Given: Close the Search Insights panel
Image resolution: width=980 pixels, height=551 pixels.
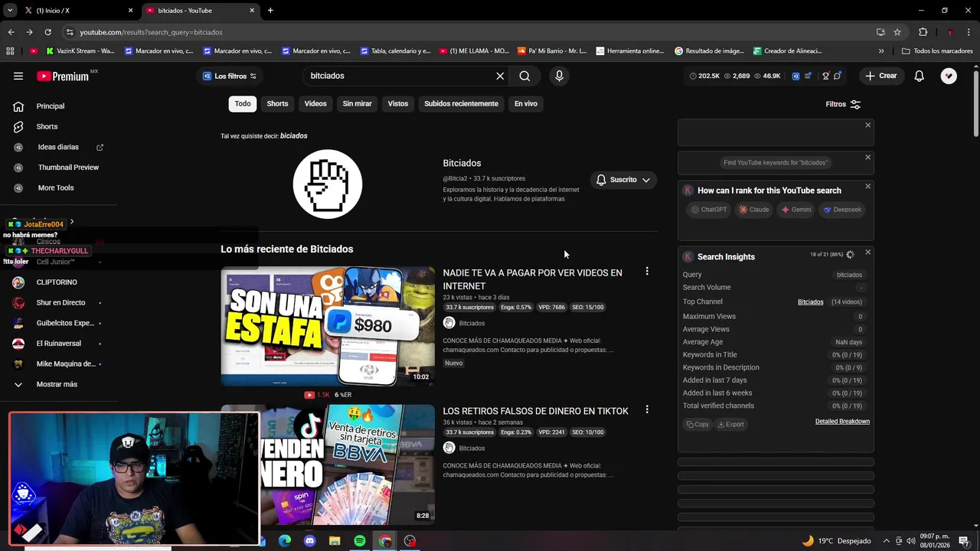Looking at the screenshot, I should pos(867,252).
